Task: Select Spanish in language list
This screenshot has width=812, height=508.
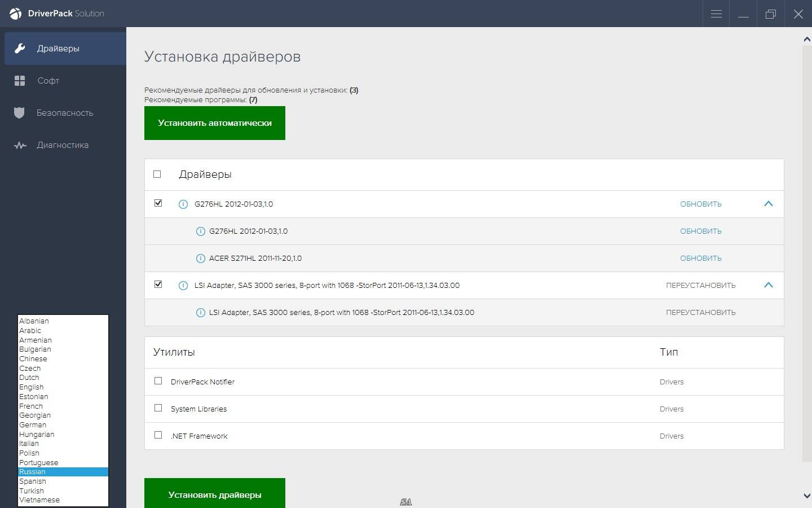Action: click(63, 481)
